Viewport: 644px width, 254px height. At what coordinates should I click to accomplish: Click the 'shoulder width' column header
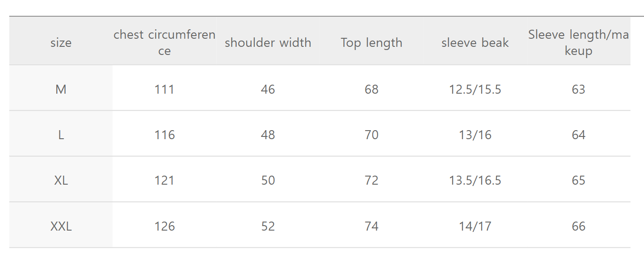268,43
